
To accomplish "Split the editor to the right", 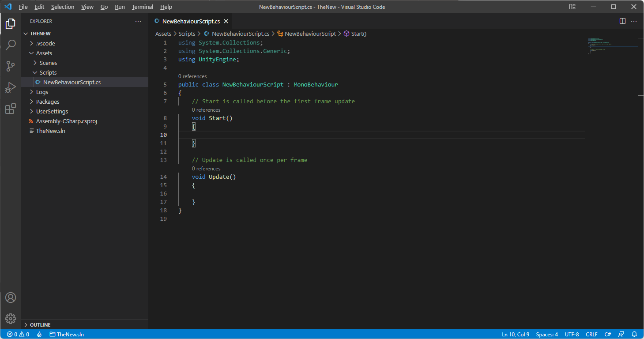I will point(622,21).
